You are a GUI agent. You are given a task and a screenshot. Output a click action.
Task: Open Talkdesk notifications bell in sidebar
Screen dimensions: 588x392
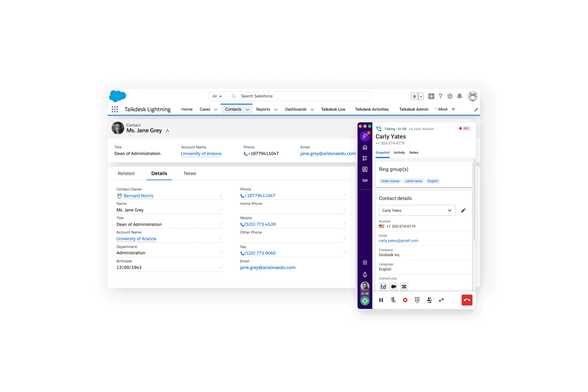(365, 274)
